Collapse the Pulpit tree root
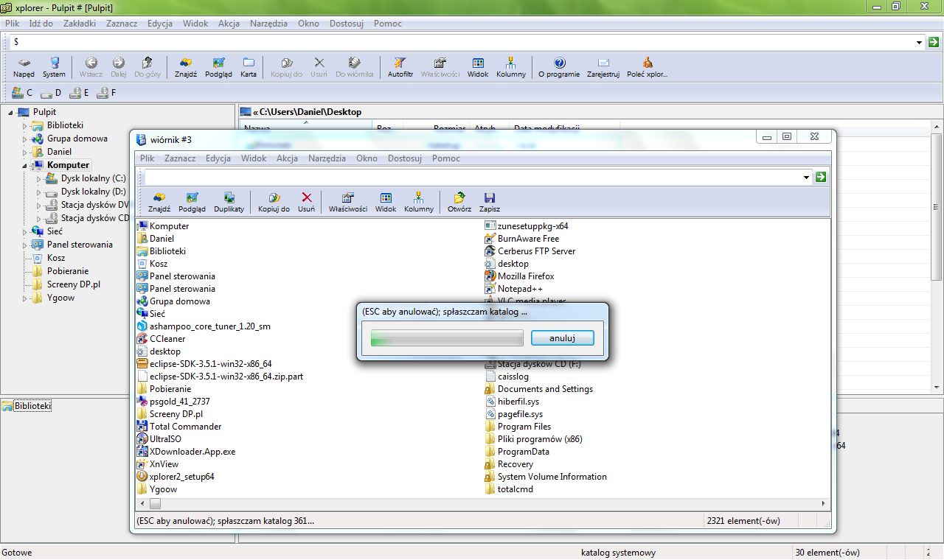The image size is (944, 560). pos(11,112)
